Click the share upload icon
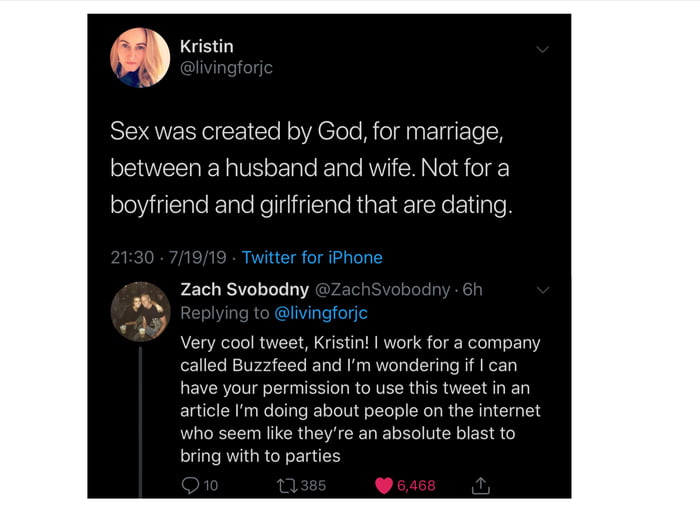The image size is (700, 509). [x=480, y=485]
